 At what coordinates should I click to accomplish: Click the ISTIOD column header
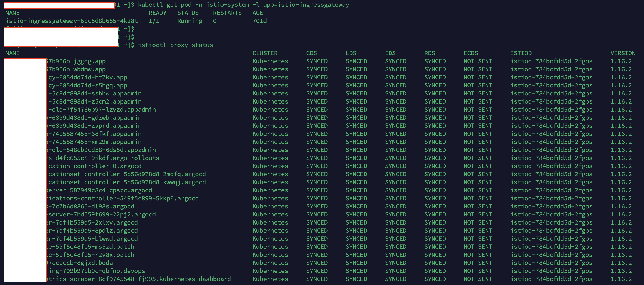(521, 53)
